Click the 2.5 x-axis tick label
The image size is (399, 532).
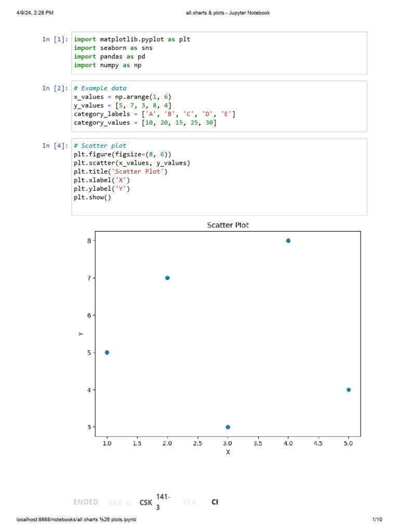[197, 444]
